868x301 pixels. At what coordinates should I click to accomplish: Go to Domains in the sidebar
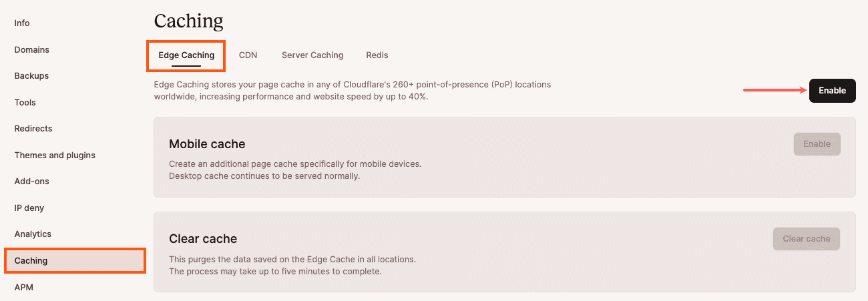[x=31, y=49]
